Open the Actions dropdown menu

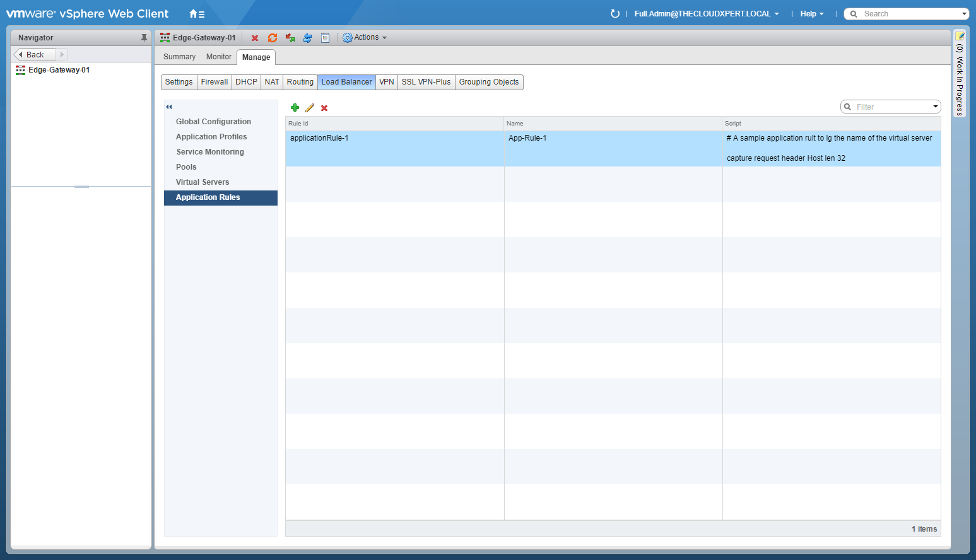(x=365, y=38)
